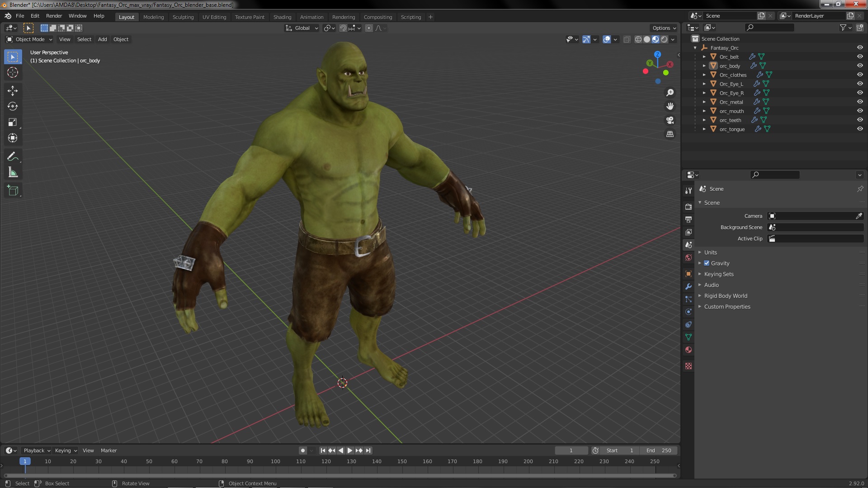Open the Object Mode dropdown
Image resolution: width=868 pixels, height=488 pixels.
pos(29,39)
